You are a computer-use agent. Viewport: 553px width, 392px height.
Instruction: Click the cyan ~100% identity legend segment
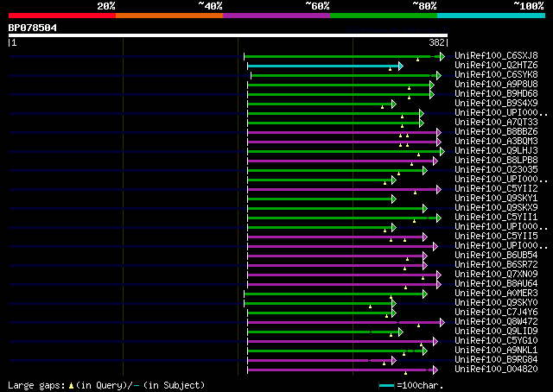(492, 16)
